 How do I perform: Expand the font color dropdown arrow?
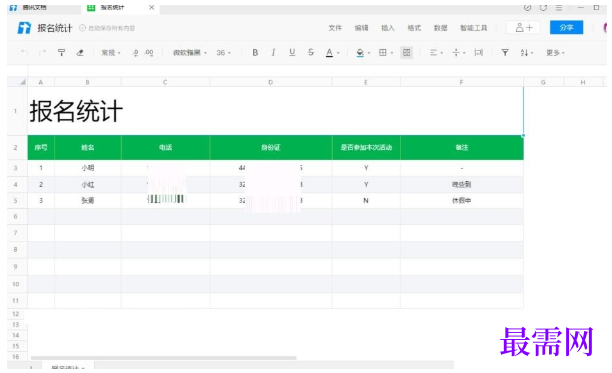[338, 53]
